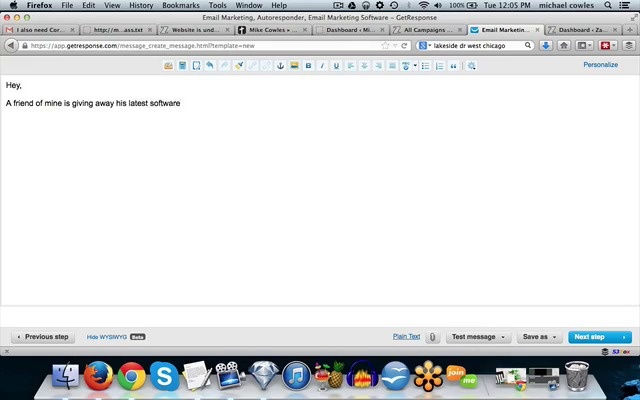Open the Save as dropdown

point(539,337)
